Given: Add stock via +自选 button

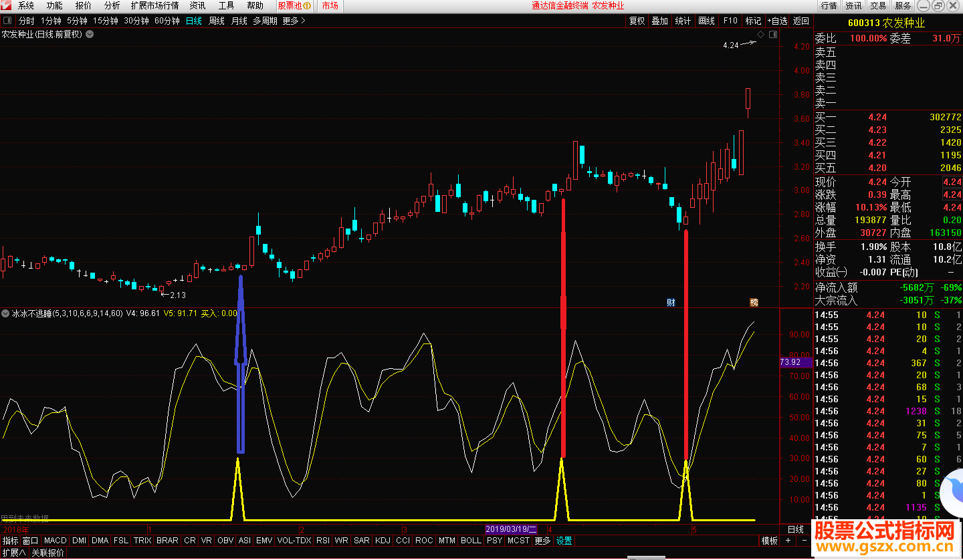Looking at the screenshot, I should click(778, 21).
